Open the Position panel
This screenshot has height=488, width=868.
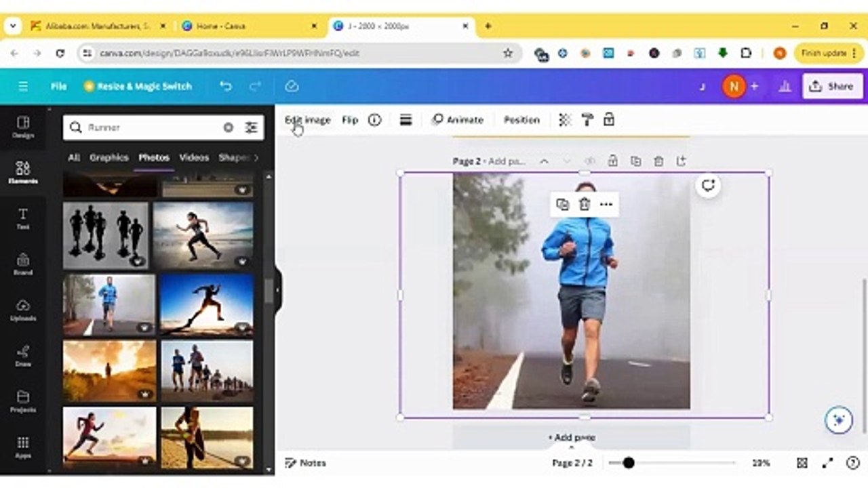click(x=521, y=120)
